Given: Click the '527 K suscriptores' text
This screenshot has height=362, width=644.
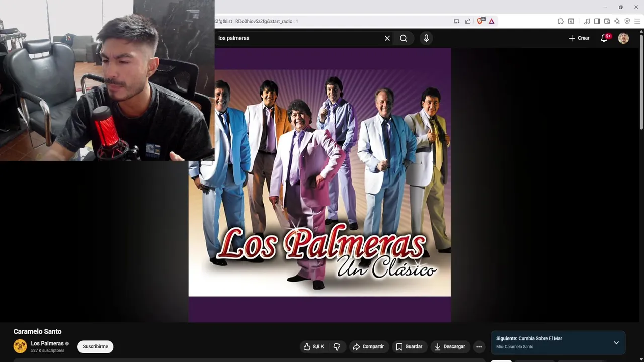Looking at the screenshot, I should pos(48,351).
